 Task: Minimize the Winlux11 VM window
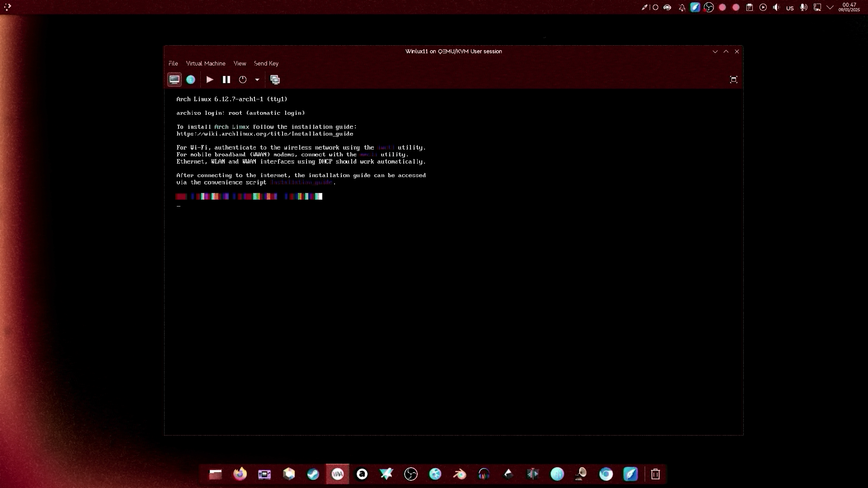click(x=715, y=52)
